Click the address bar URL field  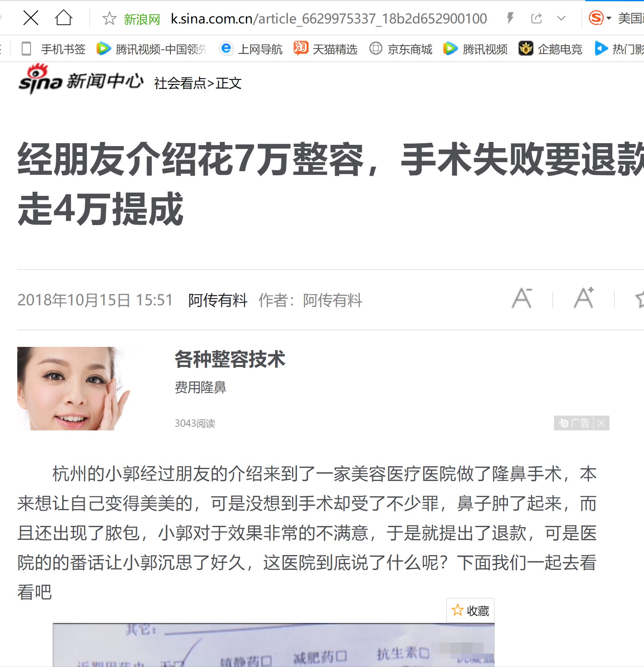pos(329,19)
